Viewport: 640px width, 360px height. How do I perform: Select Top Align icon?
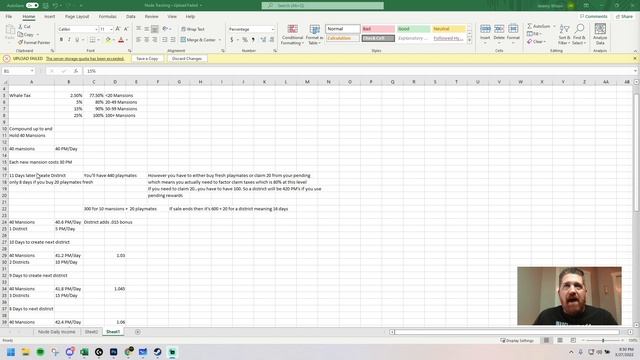[139, 29]
